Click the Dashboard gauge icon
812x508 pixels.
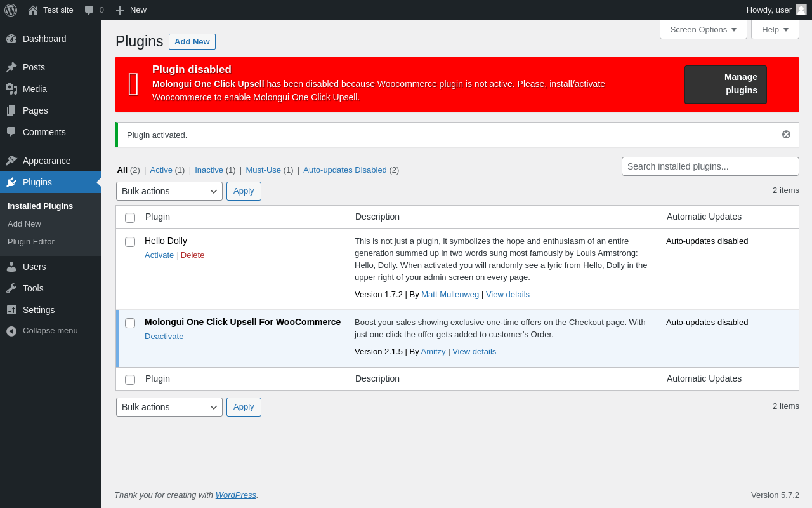click(x=11, y=39)
